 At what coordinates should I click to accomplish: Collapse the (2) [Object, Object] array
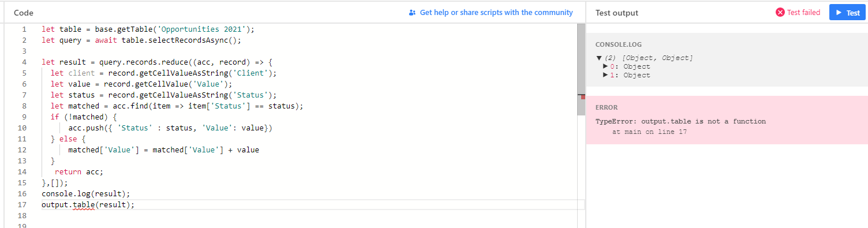point(599,58)
